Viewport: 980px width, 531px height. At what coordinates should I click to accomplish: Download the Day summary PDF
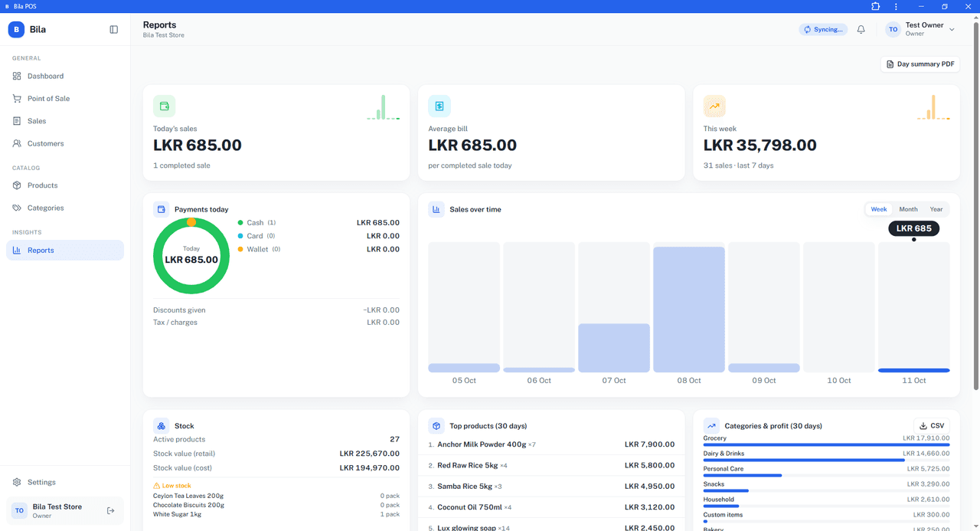[x=920, y=64]
